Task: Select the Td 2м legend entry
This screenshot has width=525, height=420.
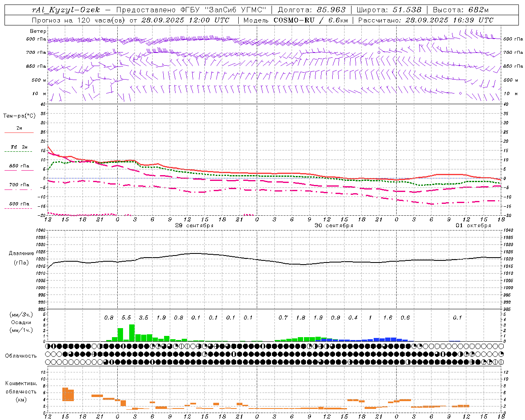Action: [19, 147]
